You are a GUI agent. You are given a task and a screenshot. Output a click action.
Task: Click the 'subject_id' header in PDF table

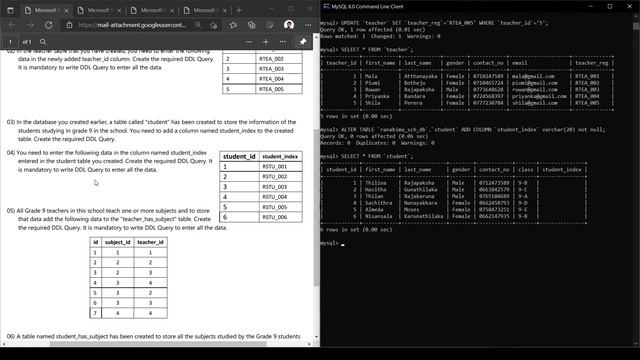117,242
